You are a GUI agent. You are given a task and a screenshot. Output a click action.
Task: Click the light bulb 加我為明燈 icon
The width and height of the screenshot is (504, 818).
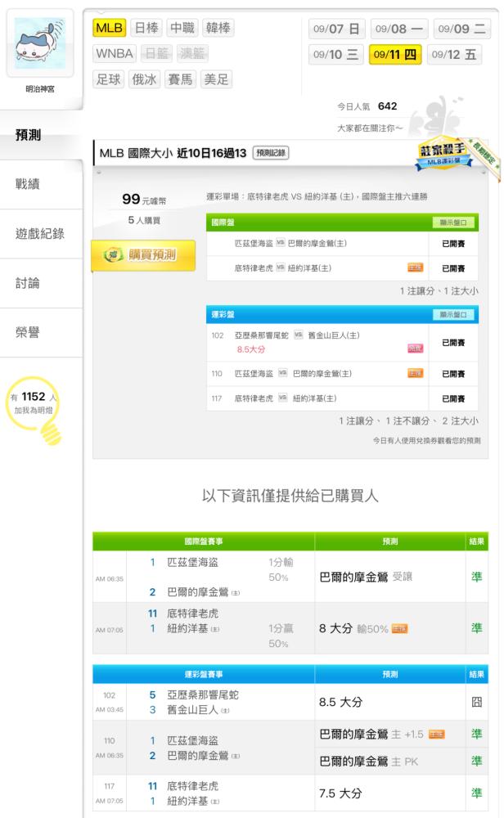[34, 410]
